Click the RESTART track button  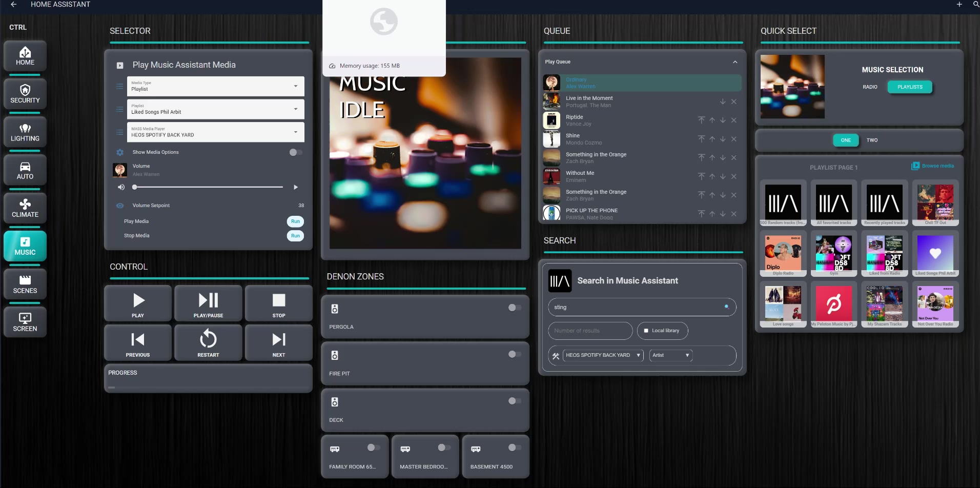pos(208,343)
